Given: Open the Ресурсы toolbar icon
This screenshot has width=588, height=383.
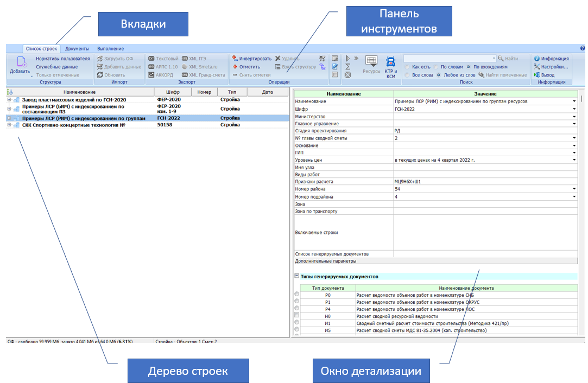Looking at the screenshot, I should pyautogui.click(x=371, y=61).
